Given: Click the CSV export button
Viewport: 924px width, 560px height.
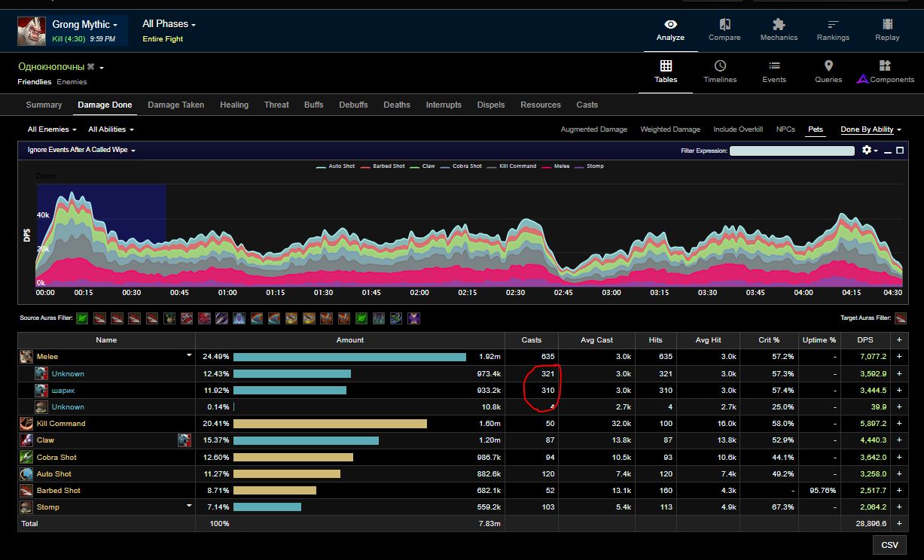Looking at the screenshot, I should coord(889,545).
